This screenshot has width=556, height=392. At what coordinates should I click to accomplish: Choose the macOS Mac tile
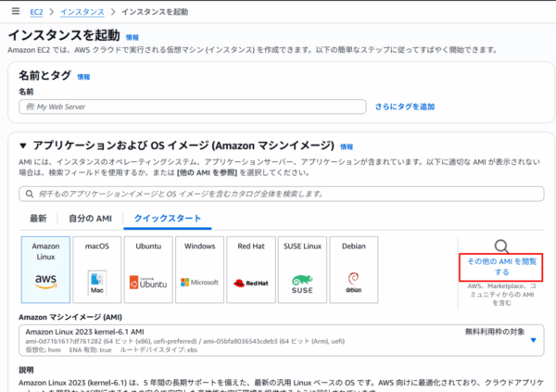(97, 270)
